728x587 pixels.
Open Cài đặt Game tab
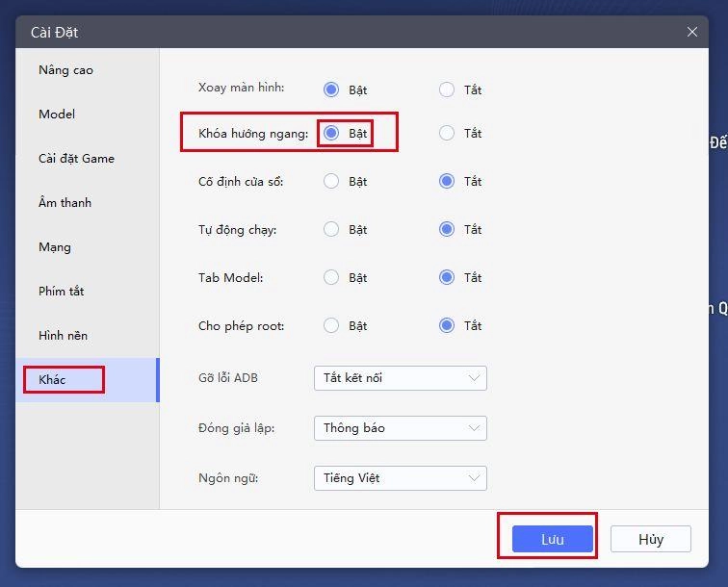(x=76, y=159)
